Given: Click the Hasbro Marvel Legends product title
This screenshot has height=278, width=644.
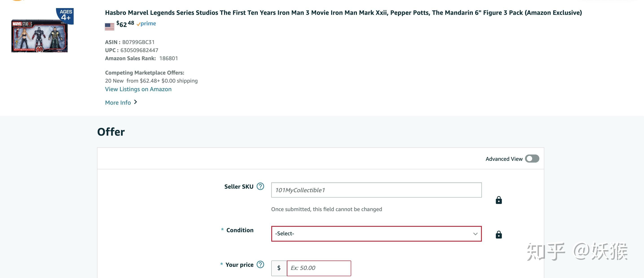Looking at the screenshot, I should 343,13.
